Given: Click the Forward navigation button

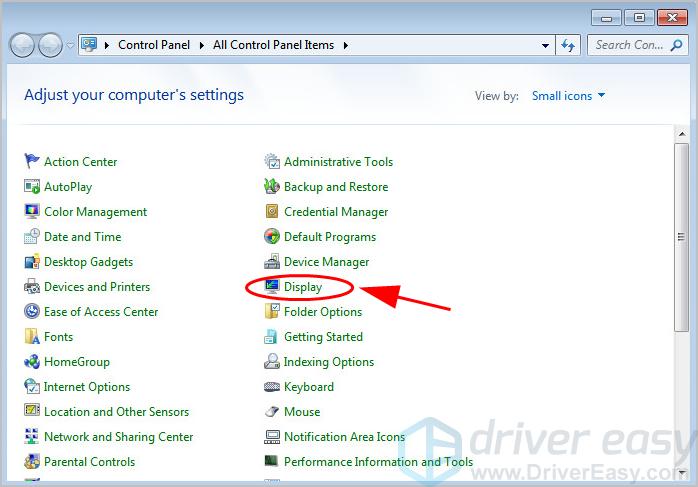Looking at the screenshot, I should pos(50,45).
